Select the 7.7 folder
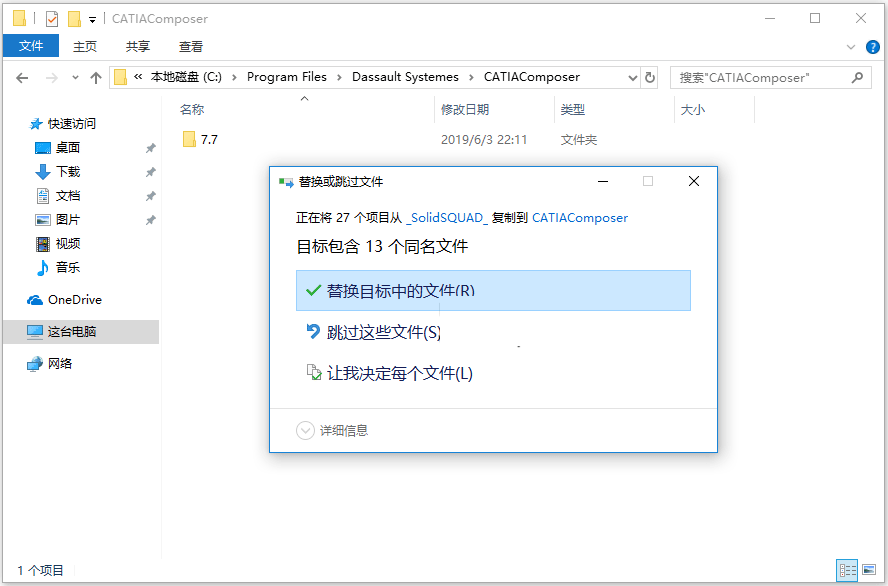Image resolution: width=888 pixels, height=586 pixels. [200, 139]
